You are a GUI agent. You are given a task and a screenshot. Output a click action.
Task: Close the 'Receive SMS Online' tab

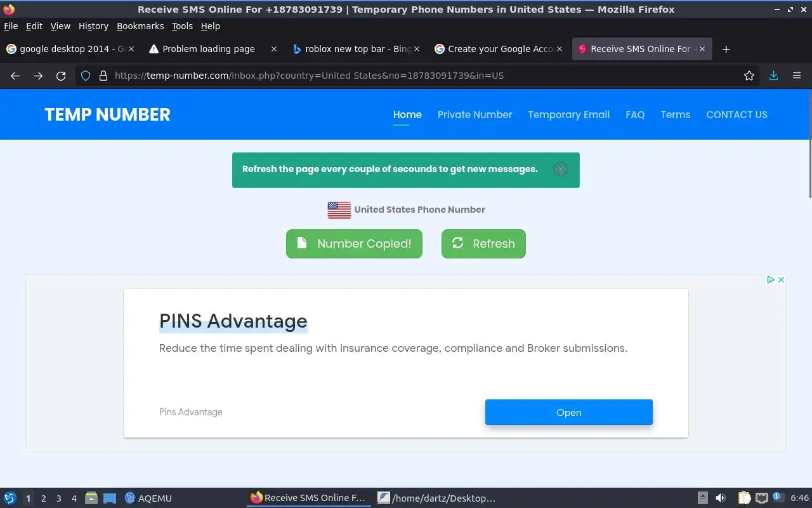(702, 49)
